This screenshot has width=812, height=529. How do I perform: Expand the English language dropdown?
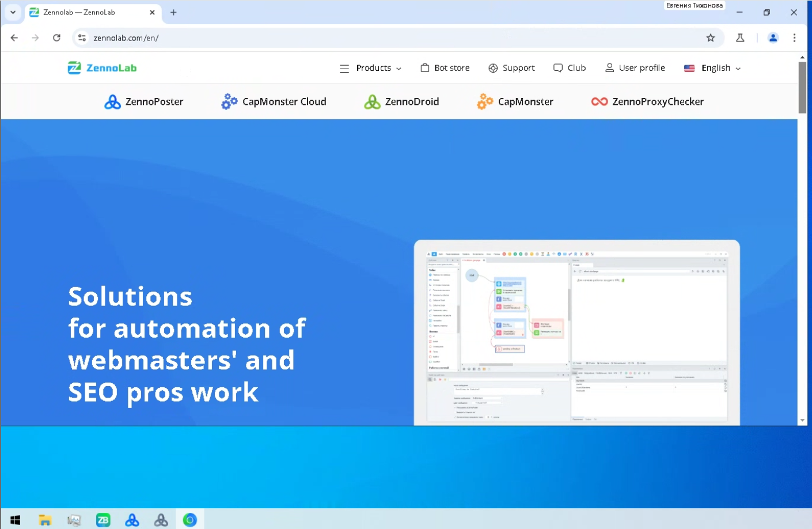(x=721, y=68)
